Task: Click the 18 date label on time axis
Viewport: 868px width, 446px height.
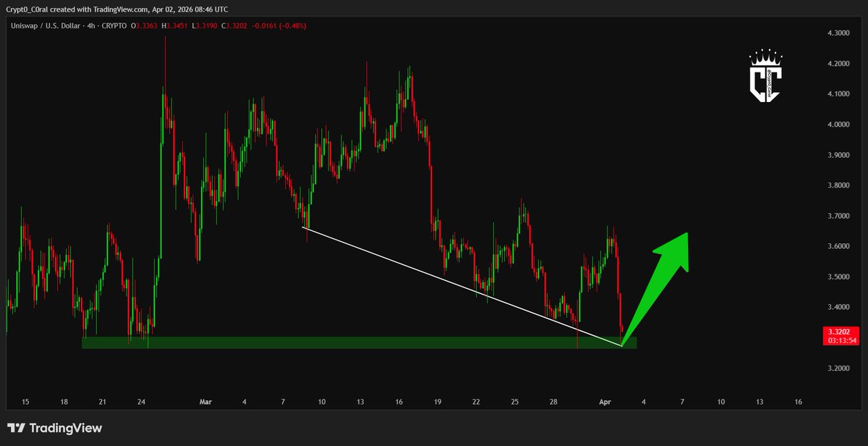Action: click(x=64, y=402)
